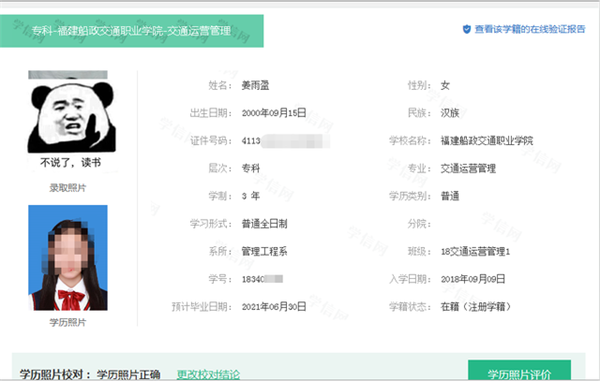Click the 录取照片 caption
Screen dimensions: 600x381
[x=68, y=188]
